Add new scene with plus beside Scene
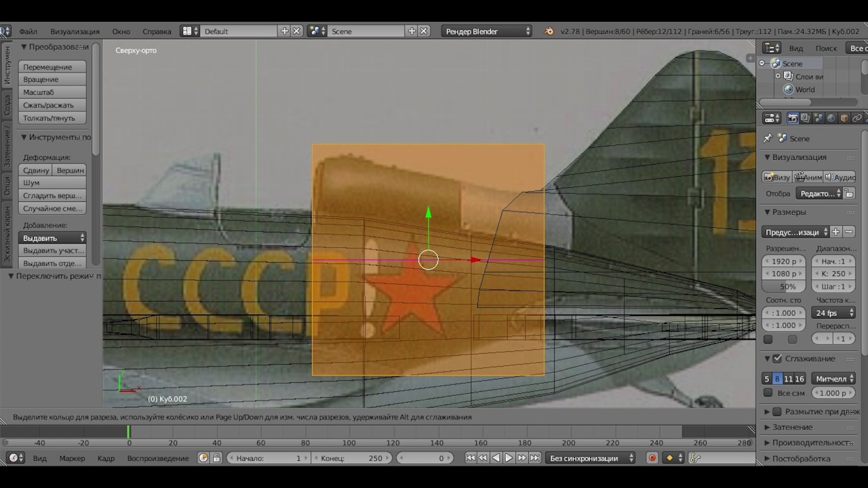Image resolution: width=868 pixels, height=488 pixels. pos(412,31)
